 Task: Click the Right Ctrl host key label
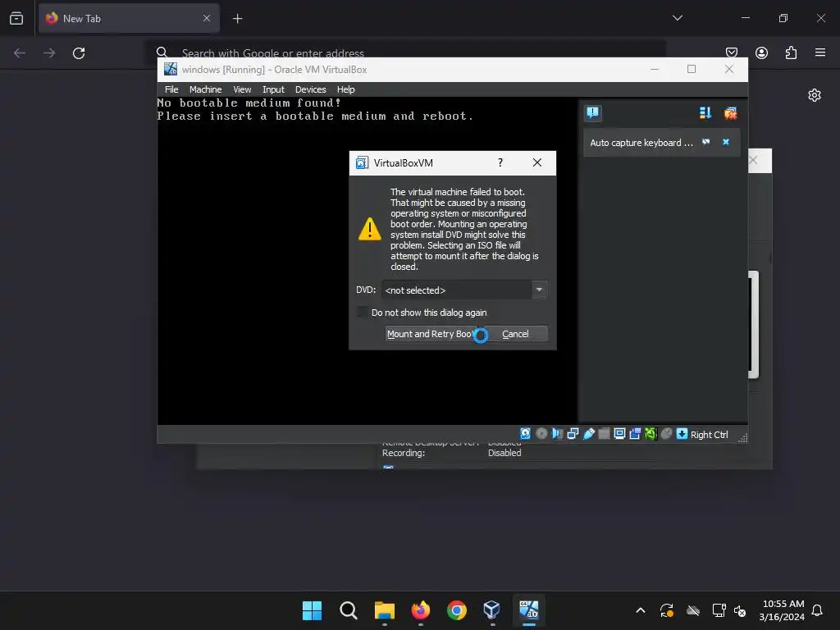tap(709, 435)
